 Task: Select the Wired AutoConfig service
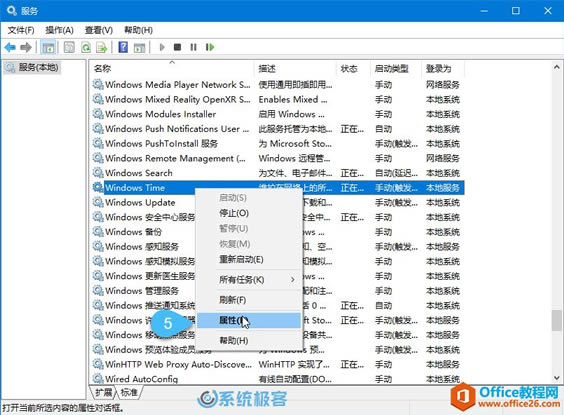[x=141, y=379]
